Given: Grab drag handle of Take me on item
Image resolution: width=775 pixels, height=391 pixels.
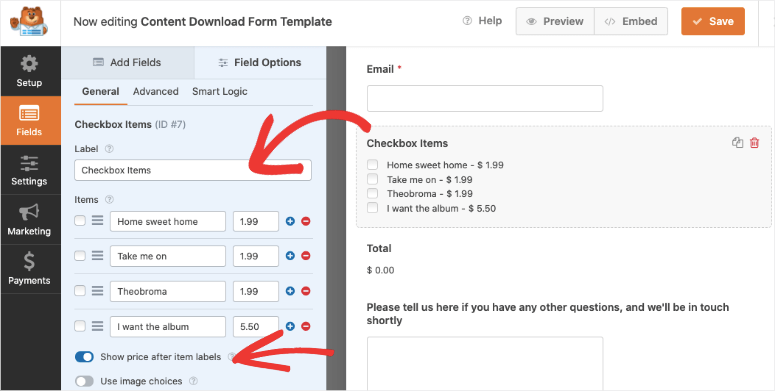Looking at the screenshot, I should click(x=97, y=256).
